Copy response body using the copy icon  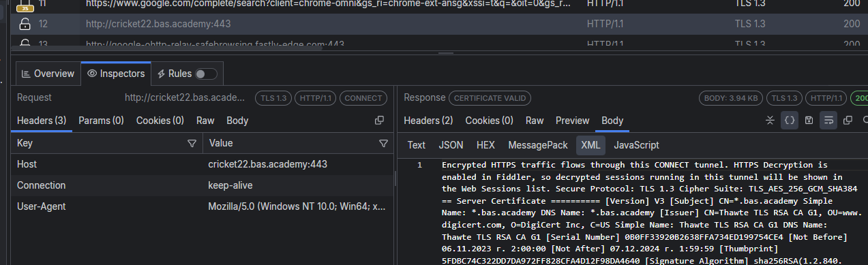click(x=848, y=121)
